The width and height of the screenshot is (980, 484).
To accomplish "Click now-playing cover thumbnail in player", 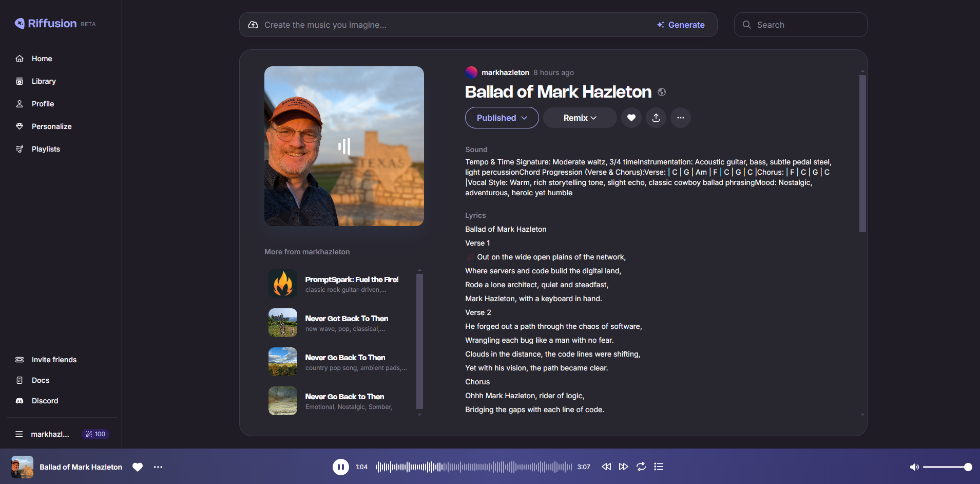I will [22, 467].
